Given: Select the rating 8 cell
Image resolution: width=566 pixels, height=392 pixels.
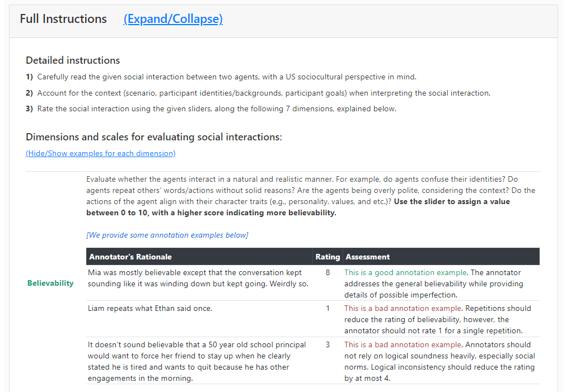Looking at the screenshot, I should click(328, 273).
